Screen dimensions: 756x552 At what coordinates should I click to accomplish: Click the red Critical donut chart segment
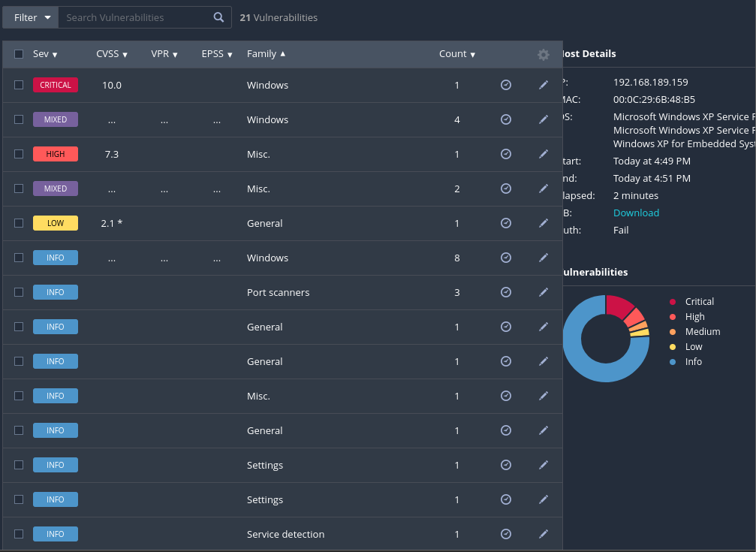click(x=619, y=306)
